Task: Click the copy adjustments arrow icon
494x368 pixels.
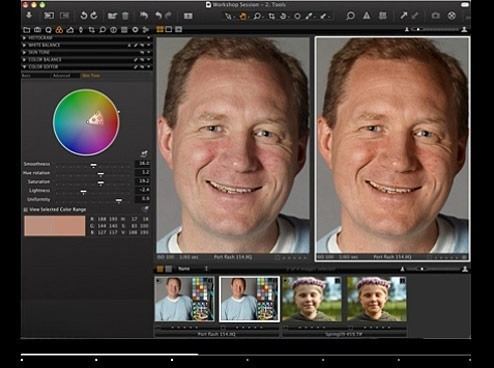Action: 404,15
